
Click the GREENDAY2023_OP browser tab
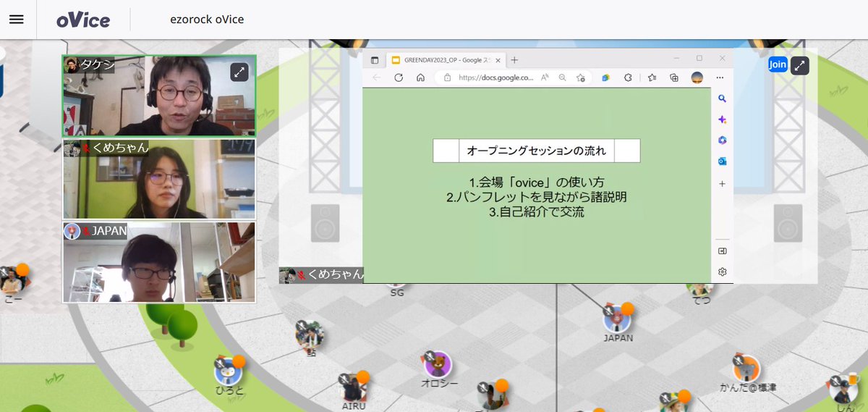(445, 59)
